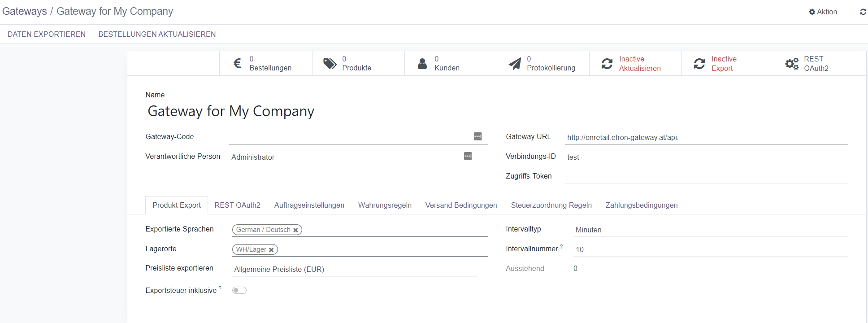Open REST OAuth2 gears icon
The height and width of the screenshot is (323, 868).
click(792, 64)
